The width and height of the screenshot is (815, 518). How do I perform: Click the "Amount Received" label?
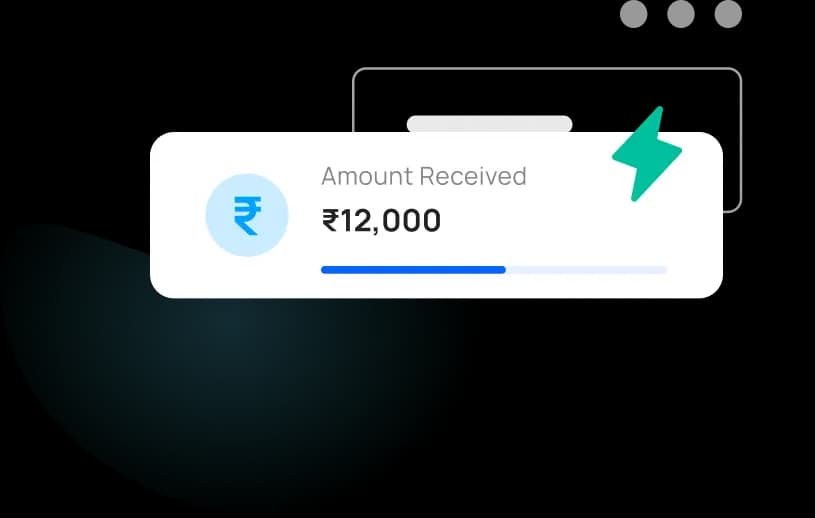pyautogui.click(x=424, y=176)
